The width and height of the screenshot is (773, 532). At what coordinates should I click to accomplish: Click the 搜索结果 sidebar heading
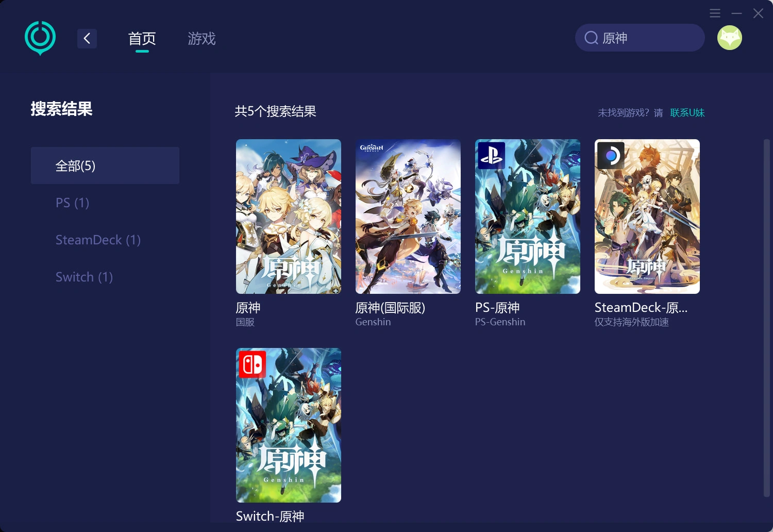point(61,109)
